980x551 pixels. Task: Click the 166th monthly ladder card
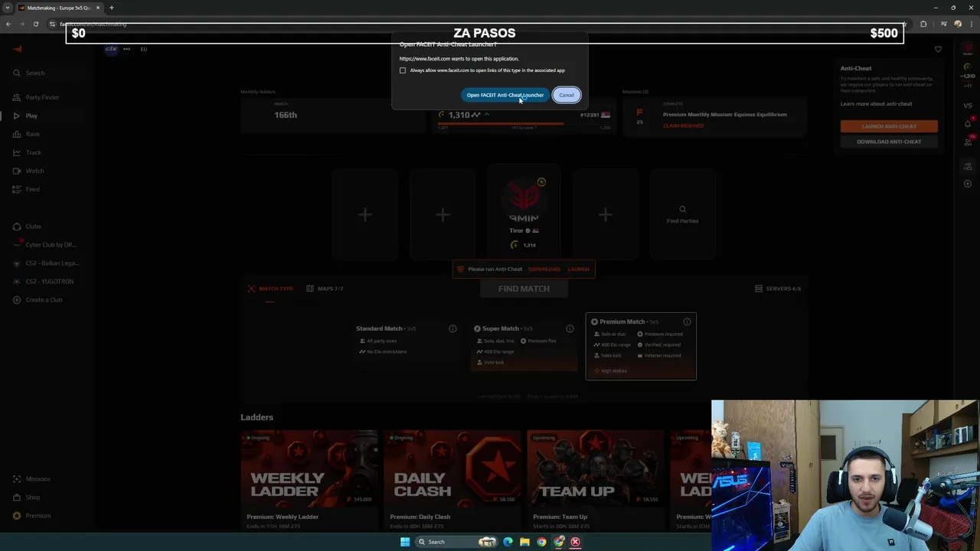tap(332, 115)
